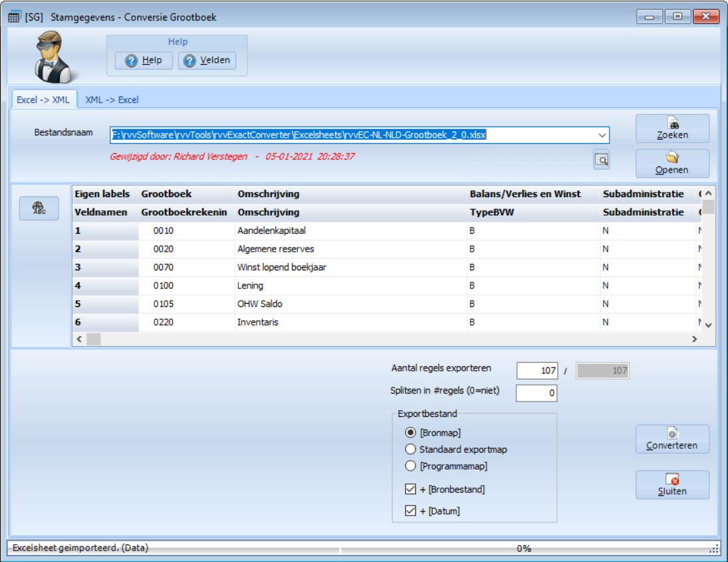Open the file with Openen button
The width and height of the screenshot is (728, 562).
672,164
